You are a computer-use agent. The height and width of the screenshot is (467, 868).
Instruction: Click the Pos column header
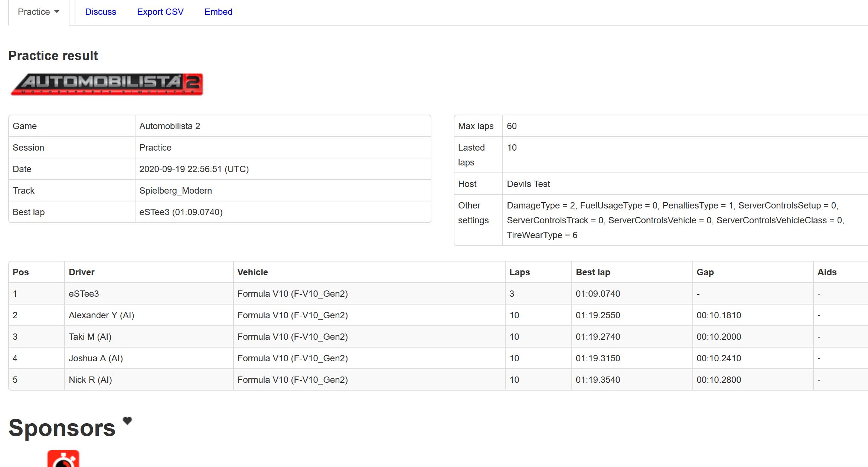pos(21,272)
